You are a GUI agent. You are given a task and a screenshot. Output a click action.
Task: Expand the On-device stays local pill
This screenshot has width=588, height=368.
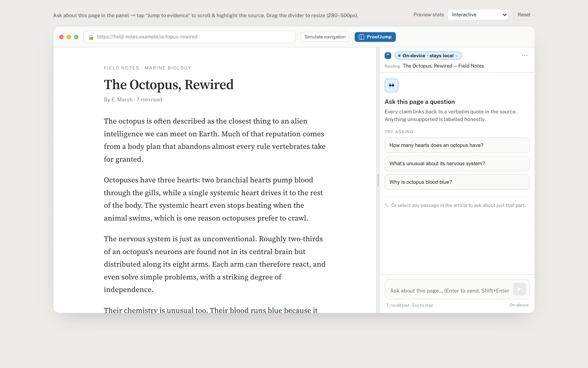(428, 56)
